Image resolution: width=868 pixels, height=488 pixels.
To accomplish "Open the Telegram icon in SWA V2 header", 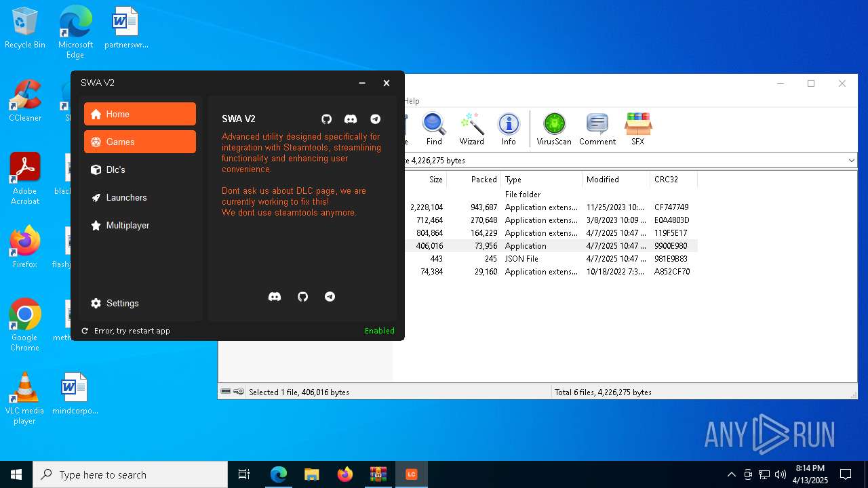I will [375, 119].
